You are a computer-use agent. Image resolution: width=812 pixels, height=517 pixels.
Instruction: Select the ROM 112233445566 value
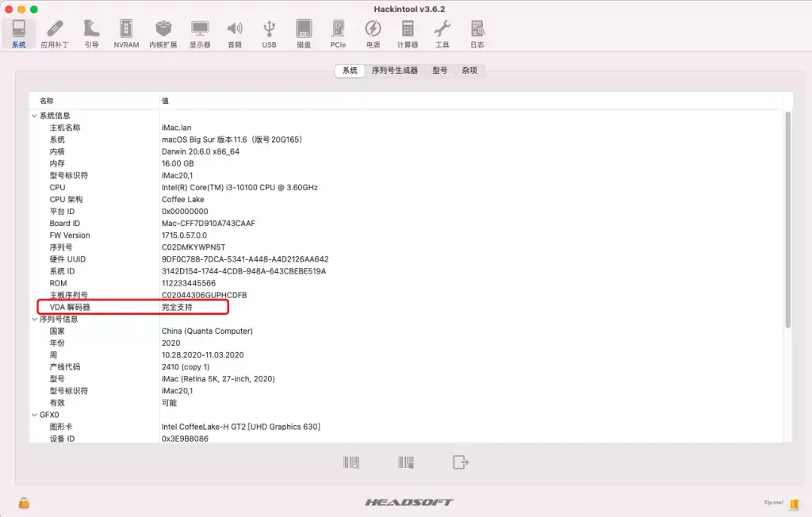pyautogui.click(x=189, y=283)
